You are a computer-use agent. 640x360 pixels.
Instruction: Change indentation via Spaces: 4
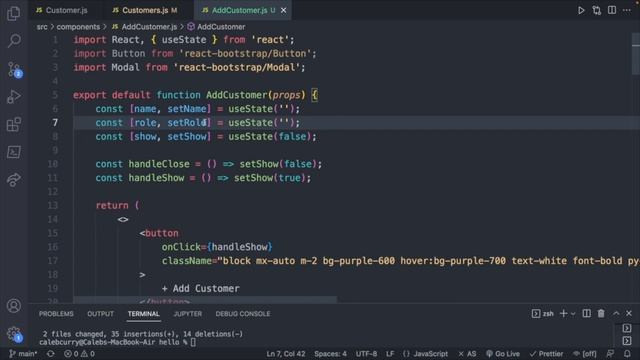[330, 353]
